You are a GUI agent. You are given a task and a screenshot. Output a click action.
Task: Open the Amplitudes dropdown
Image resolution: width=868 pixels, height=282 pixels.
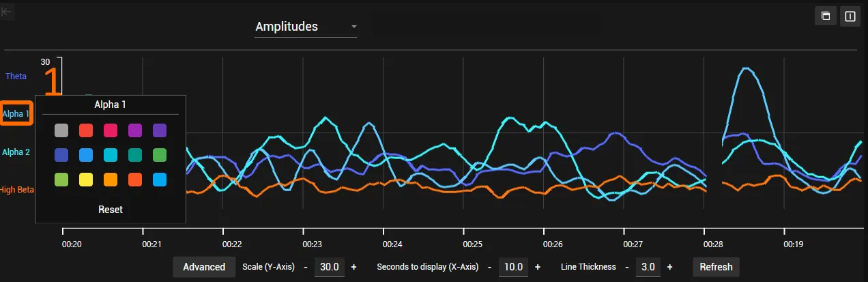(x=306, y=27)
